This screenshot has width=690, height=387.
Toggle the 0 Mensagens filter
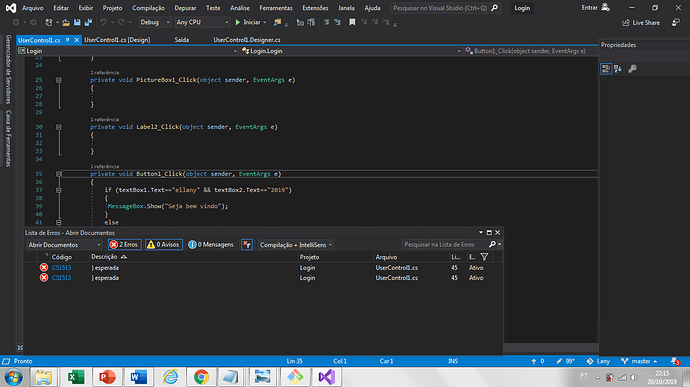coord(211,245)
